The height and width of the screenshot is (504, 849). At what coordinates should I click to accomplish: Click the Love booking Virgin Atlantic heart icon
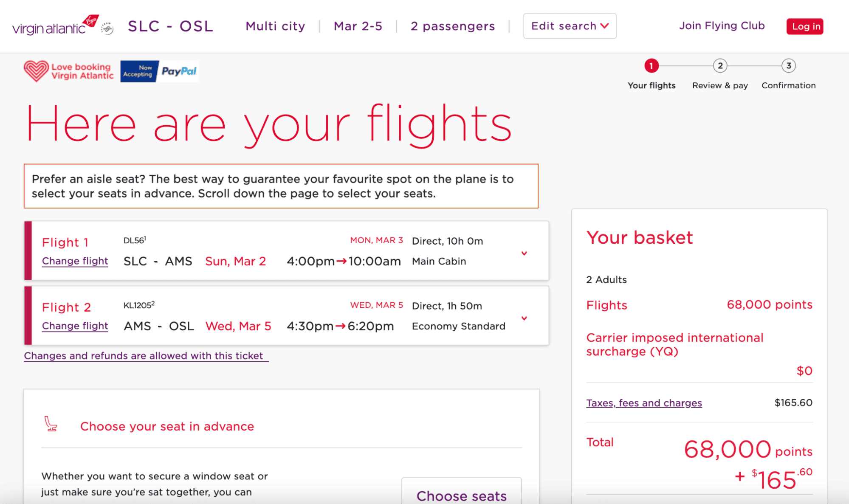pyautogui.click(x=36, y=71)
